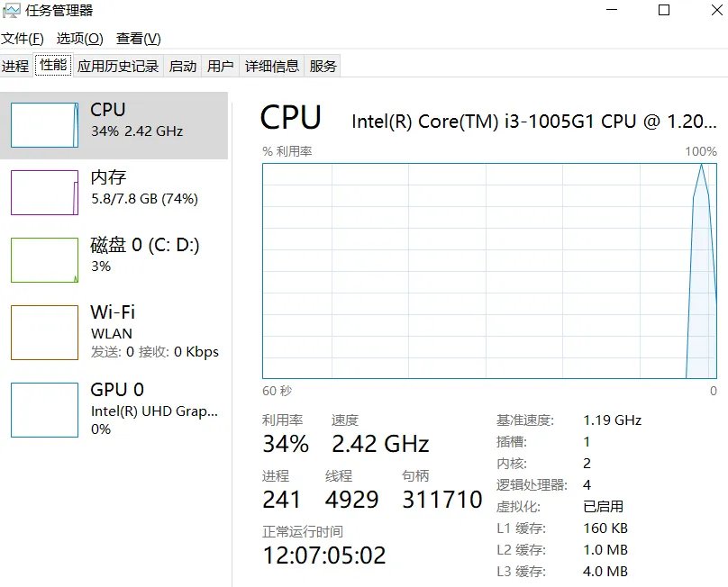Click the Task Manager icon in the title bar
728x587 pixels.
13,10
